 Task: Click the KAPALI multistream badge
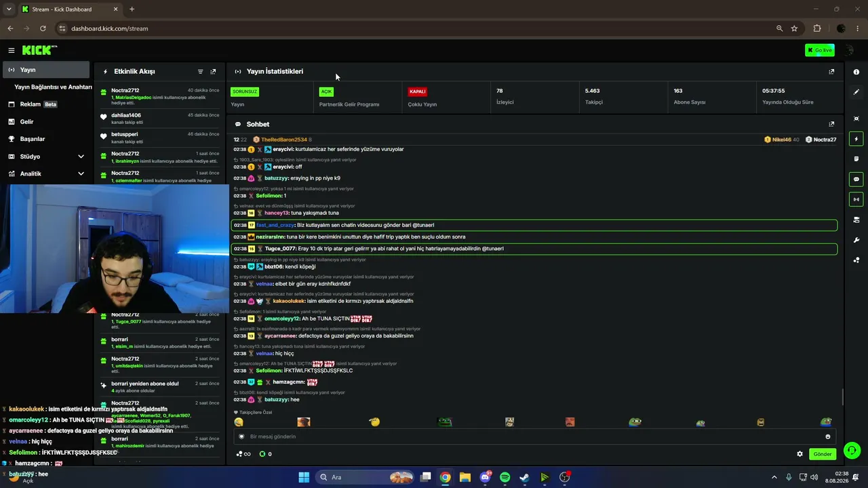(x=417, y=91)
